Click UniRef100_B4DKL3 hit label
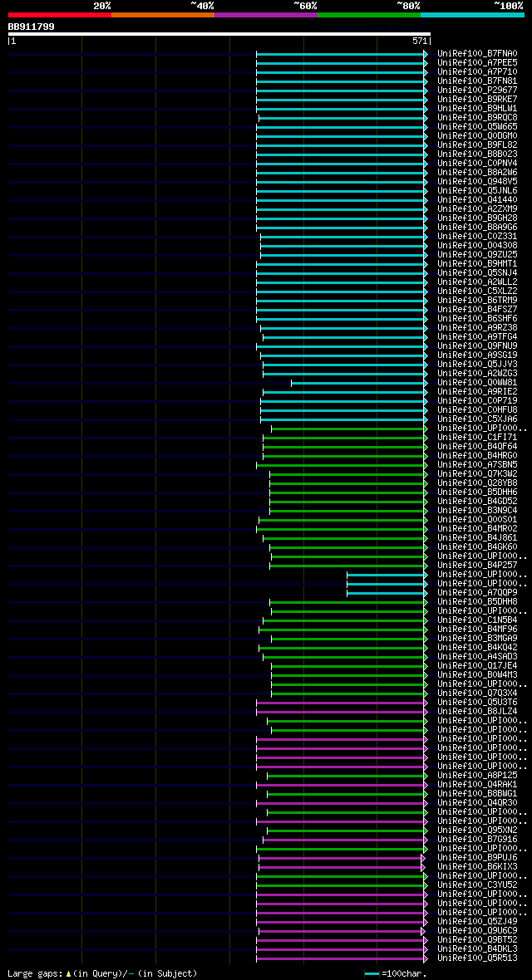532x980 pixels. (477, 948)
